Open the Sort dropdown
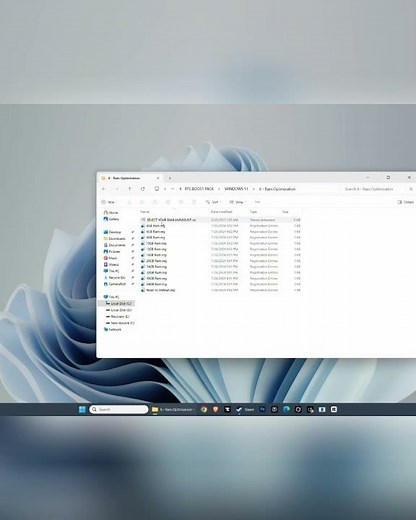Screen dimensions: 416x520 (x=213, y=202)
